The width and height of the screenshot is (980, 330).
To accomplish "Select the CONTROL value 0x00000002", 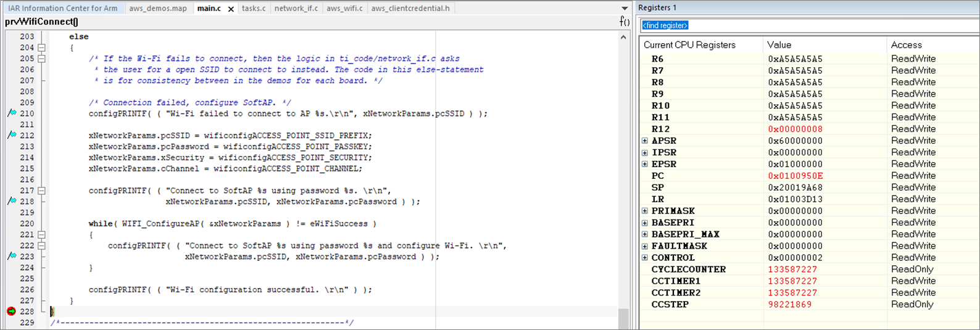I will (x=795, y=258).
